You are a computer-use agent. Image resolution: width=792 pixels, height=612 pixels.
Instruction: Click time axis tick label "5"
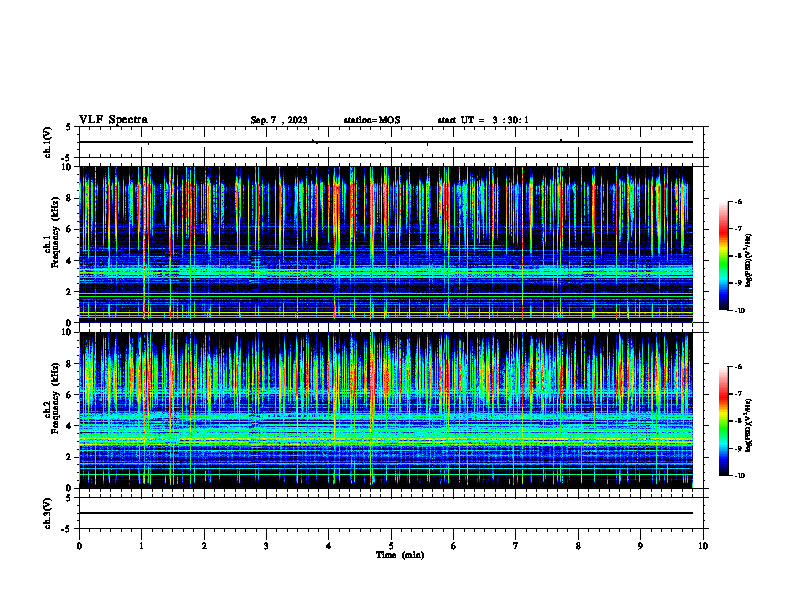click(391, 546)
